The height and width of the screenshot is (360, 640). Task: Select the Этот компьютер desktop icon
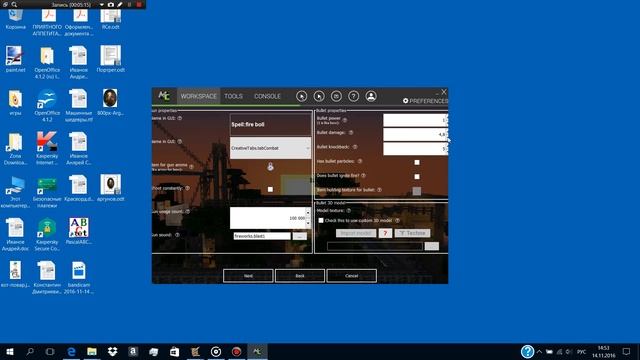point(15,192)
